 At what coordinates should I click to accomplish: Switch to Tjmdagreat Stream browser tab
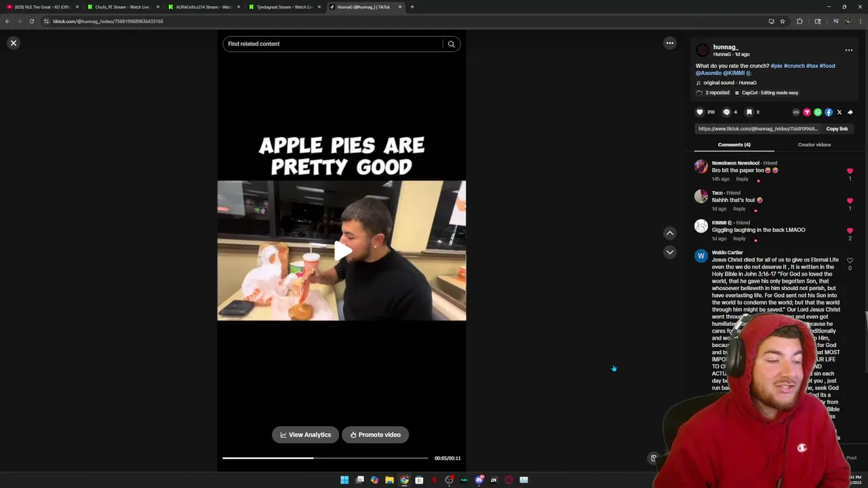[284, 7]
